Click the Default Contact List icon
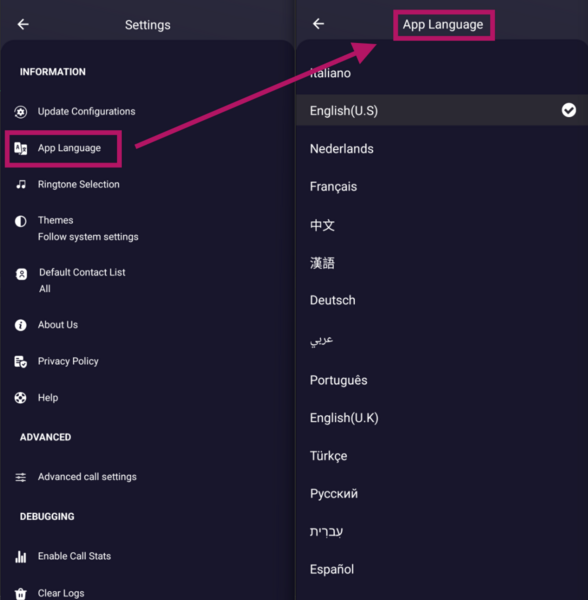 pyautogui.click(x=21, y=274)
